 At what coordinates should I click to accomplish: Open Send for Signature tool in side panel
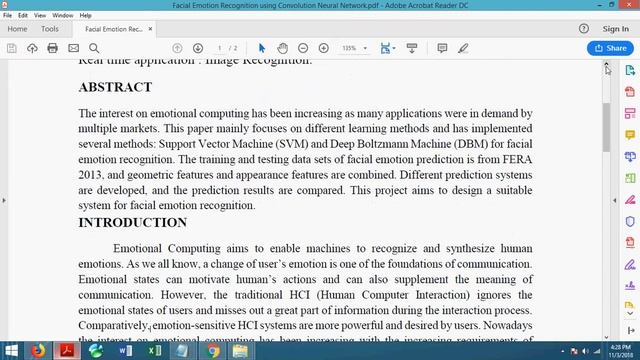pos(630,286)
